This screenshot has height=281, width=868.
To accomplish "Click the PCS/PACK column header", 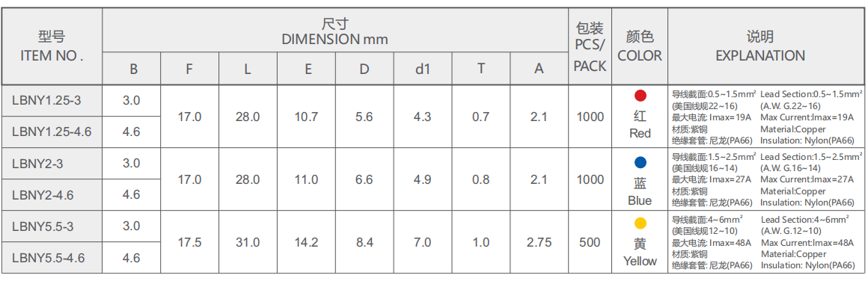I will pyautogui.click(x=590, y=46).
